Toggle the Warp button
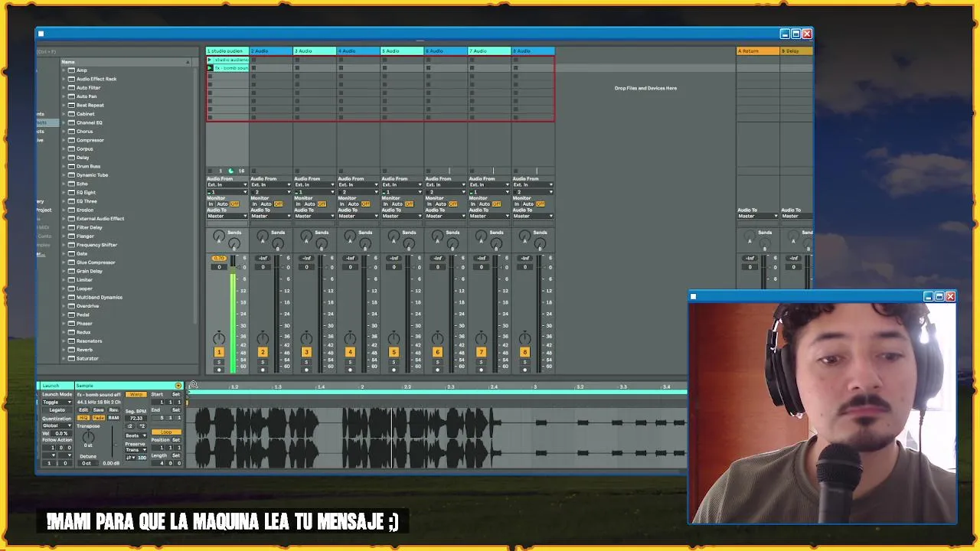 136,394
